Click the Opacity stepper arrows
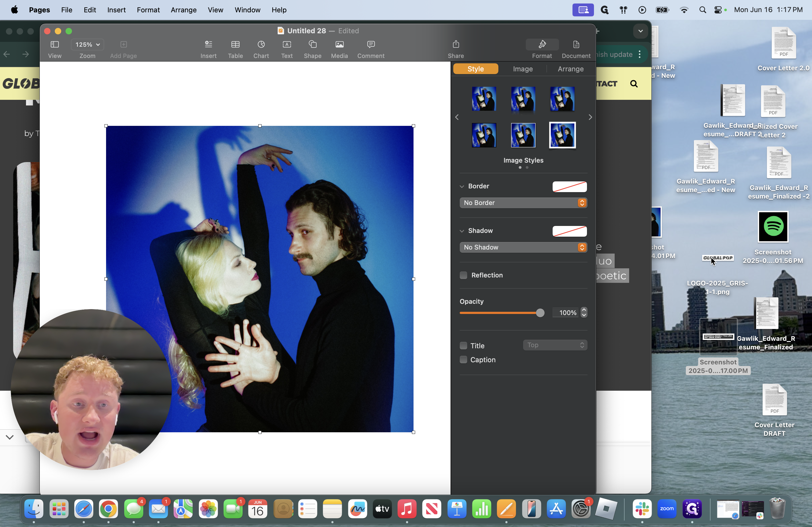Screen dimensions: 812x527 click(x=584, y=313)
